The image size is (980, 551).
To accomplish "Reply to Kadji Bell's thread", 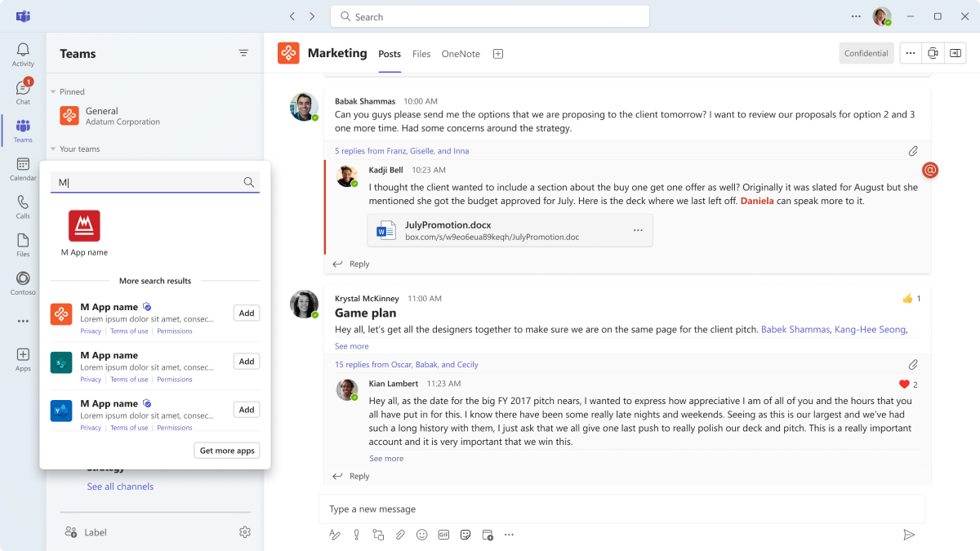I will click(351, 264).
